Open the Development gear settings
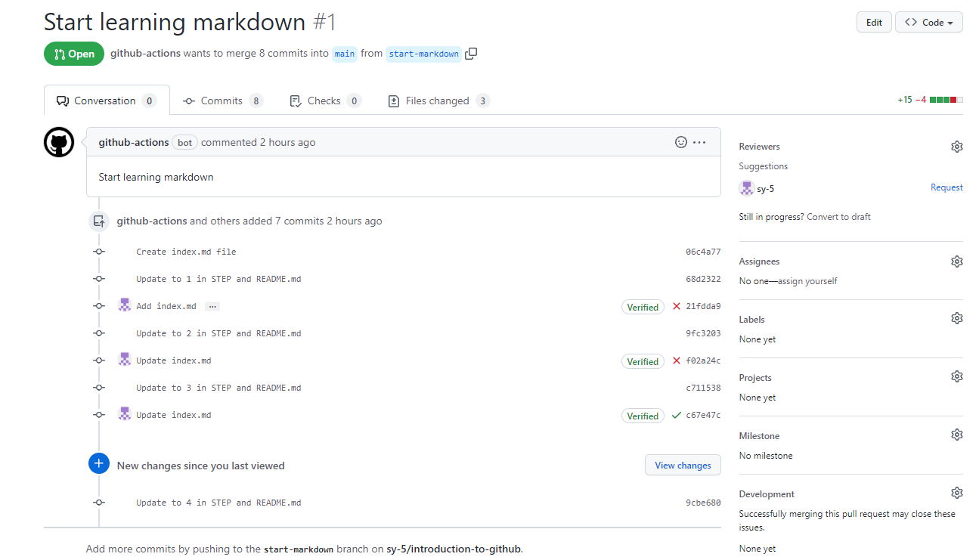This screenshot has width=979, height=560. (956, 493)
